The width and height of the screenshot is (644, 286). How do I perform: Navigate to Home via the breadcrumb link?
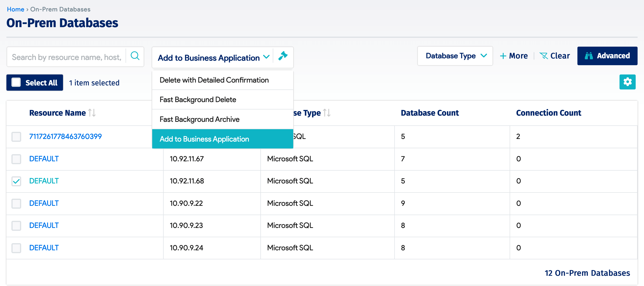tap(15, 9)
